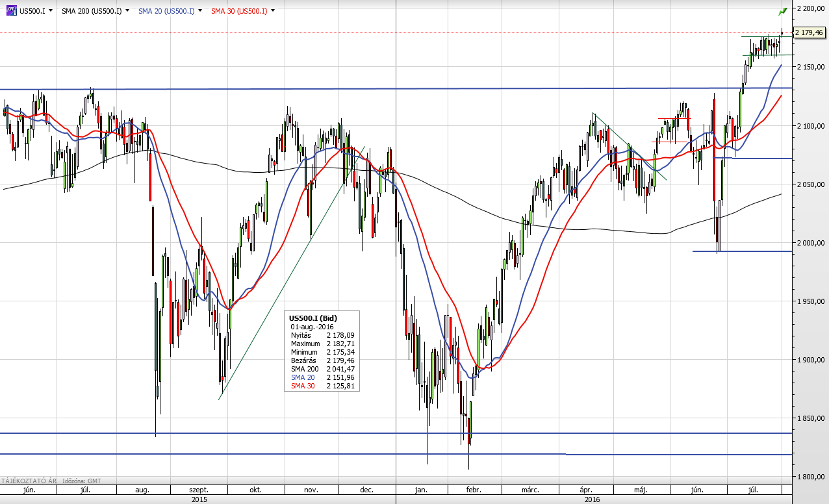
Task: Click the green trend arrow icon
Action: 783,11
